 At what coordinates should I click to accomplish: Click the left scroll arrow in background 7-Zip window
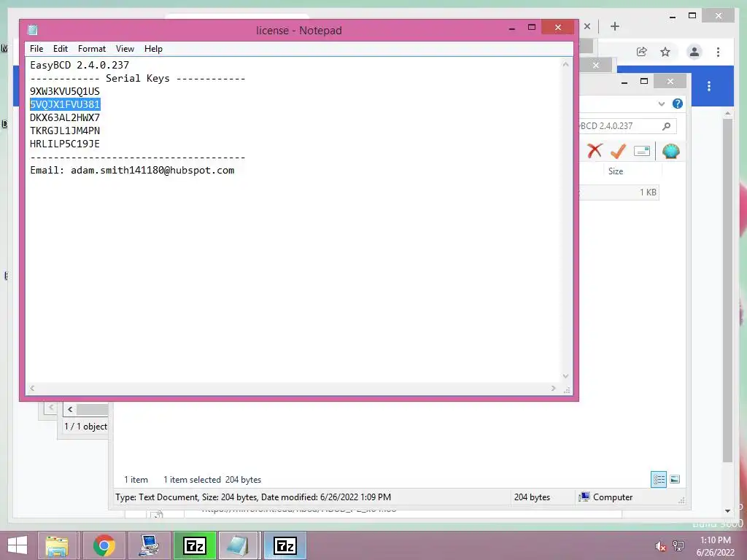click(x=70, y=409)
